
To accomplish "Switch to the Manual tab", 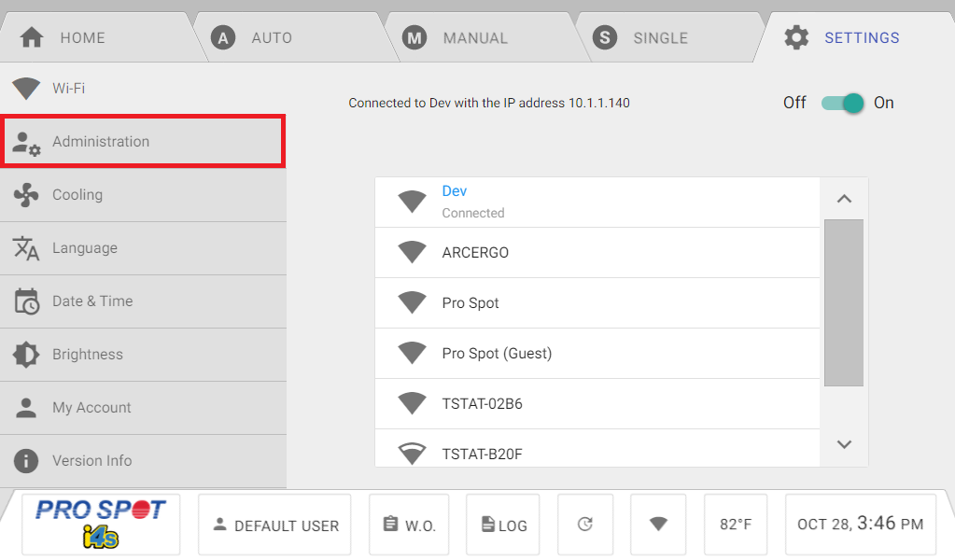I will coord(485,37).
